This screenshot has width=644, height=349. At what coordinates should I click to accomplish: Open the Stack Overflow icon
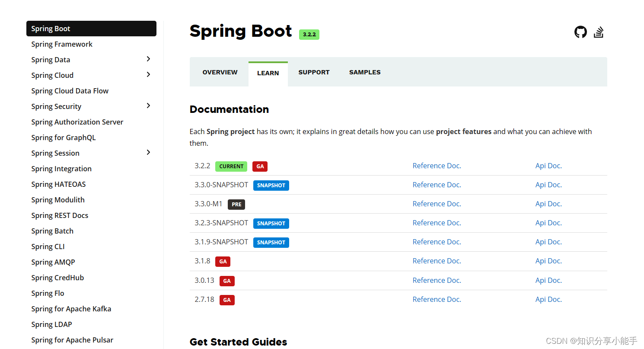click(599, 32)
